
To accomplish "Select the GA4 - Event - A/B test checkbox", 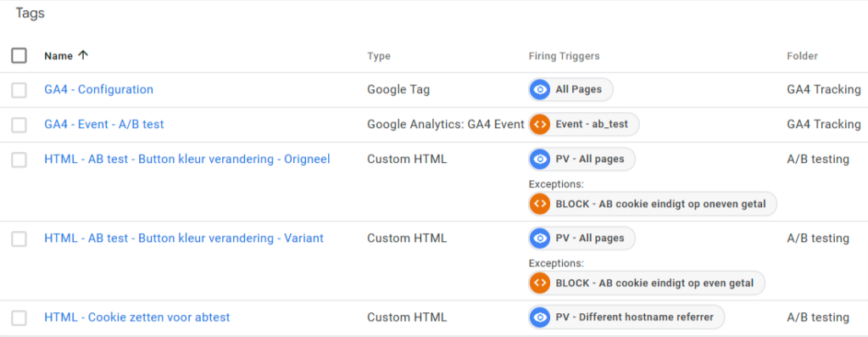I will click(19, 125).
